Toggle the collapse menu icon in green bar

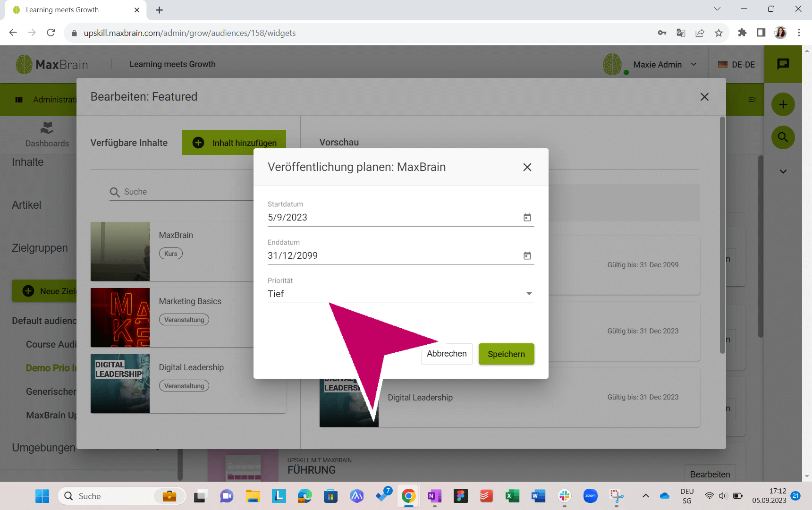pos(752,100)
